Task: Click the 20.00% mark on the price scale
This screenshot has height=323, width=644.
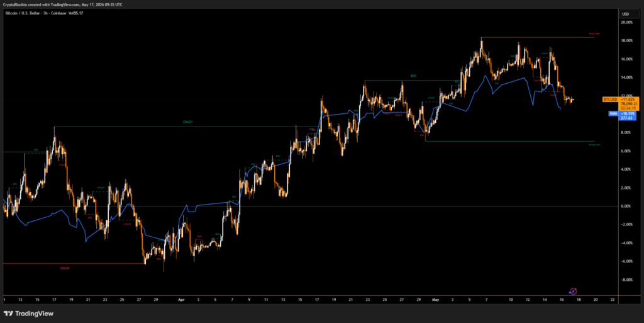Action: (627, 22)
